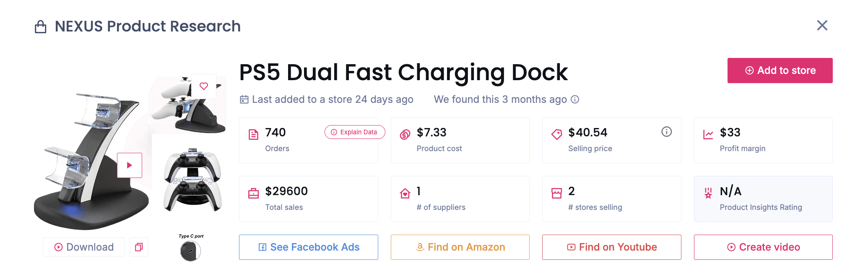Click the dollar coin icon on Product cost card
Image resolution: width=868 pixels, height=272 pixels.
tap(405, 134)
